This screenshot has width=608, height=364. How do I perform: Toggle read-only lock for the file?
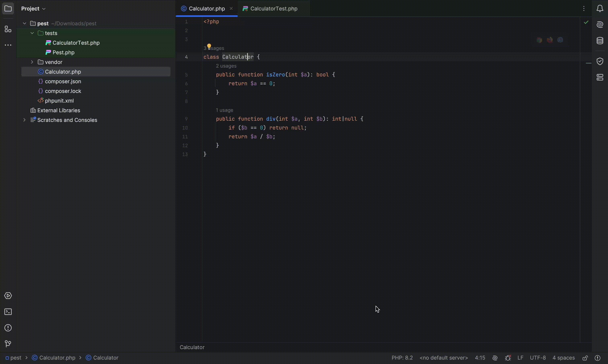pyautogui.click(x=585, y=358)
